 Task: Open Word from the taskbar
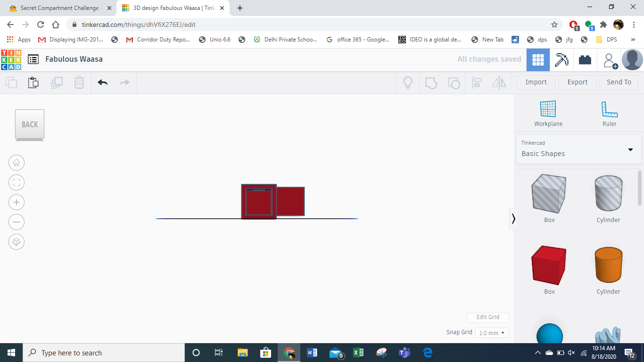pyautogui.click(x=312, y=353)
